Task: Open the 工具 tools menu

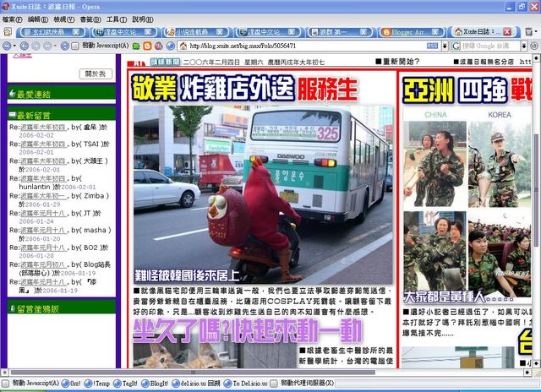Action: [x=117, y=19]
